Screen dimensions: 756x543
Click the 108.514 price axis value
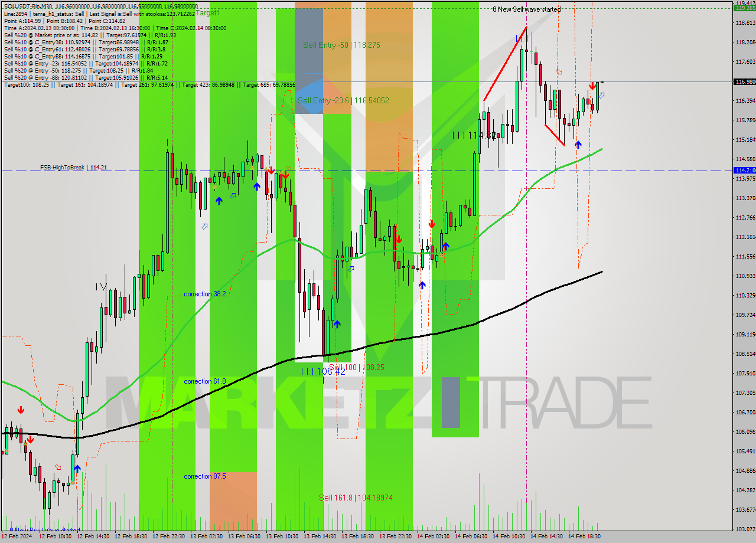(x=745, y=354)
